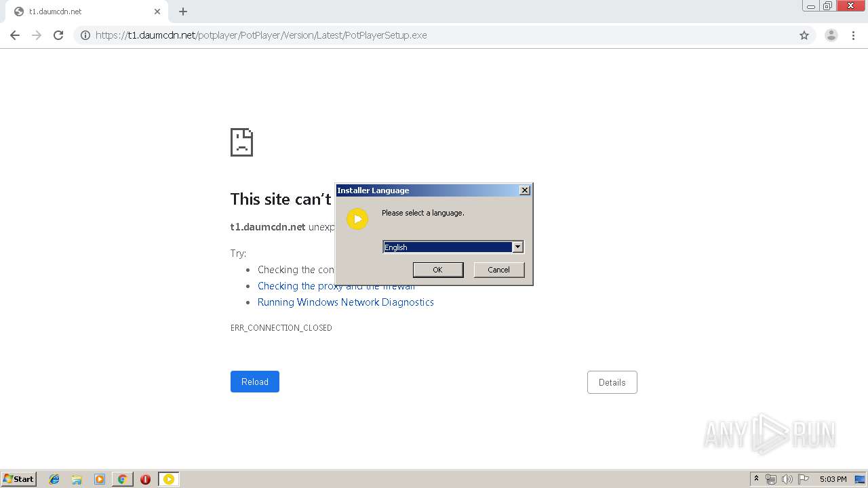Image resolution: width=868 pixels, height=488 pixels.
Task: Expand the English language dropdown arrow
Action: [x=517, y=247]
